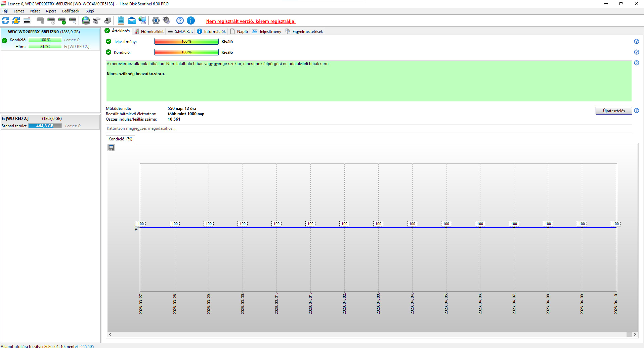Click the blue info circle toolbar icon
Screen dimensions: 644x348
coord(191,20)
